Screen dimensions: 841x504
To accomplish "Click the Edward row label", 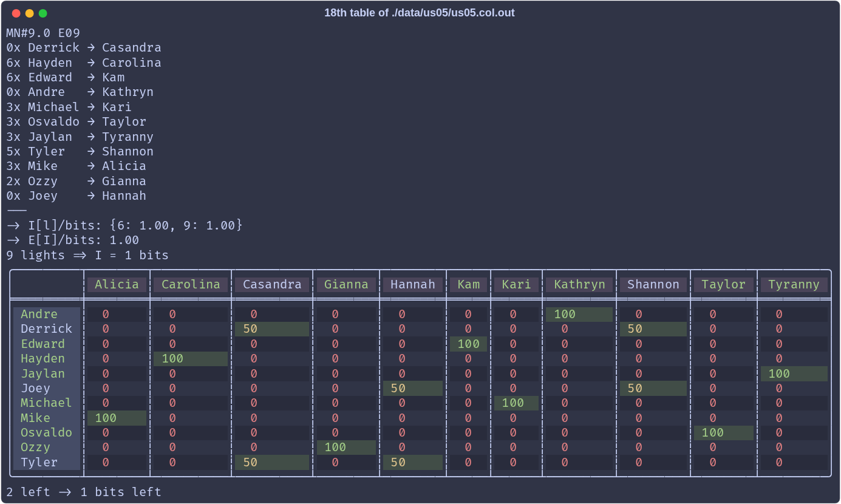I will (47, 344).
